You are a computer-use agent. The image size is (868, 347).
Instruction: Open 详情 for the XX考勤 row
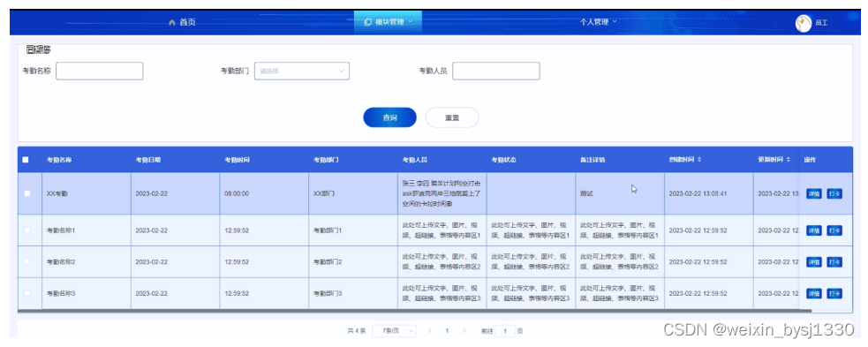tap(814, 193)
